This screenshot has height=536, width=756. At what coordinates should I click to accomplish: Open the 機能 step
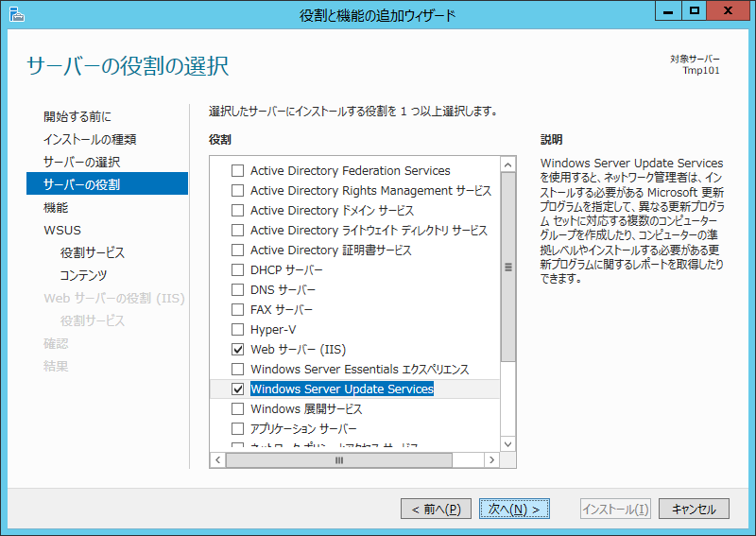coord(56,207)
